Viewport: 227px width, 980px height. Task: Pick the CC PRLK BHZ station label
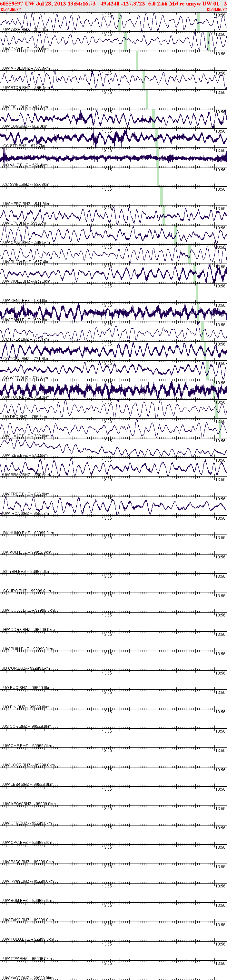point(26,340)
